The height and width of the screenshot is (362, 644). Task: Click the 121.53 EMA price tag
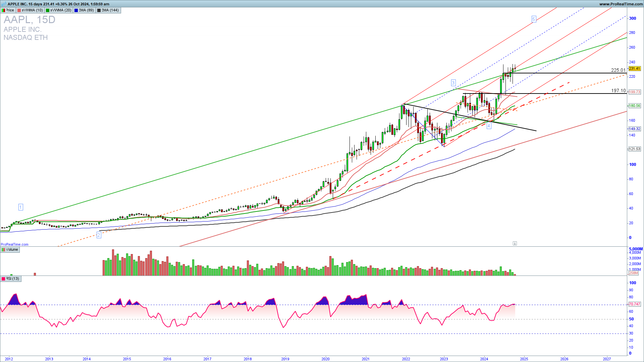click(x=634, y=149)
